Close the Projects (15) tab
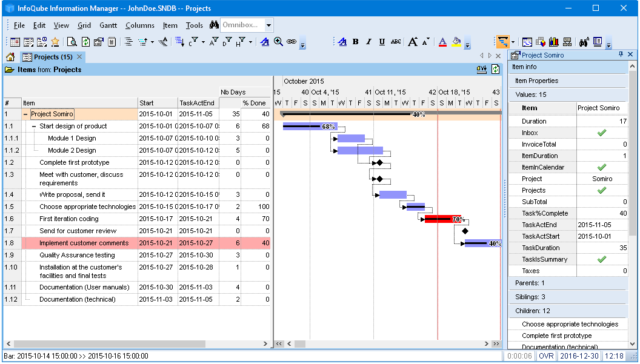 coord(79,57)
